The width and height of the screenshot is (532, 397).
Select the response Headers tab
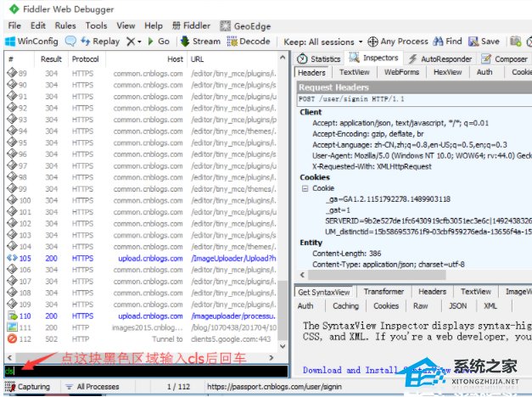point(432,292)
